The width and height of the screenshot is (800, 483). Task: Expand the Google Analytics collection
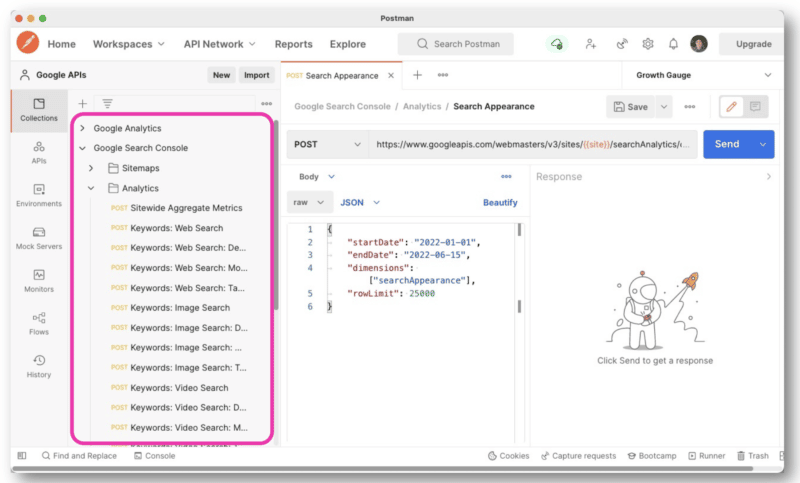pos(83,128)
